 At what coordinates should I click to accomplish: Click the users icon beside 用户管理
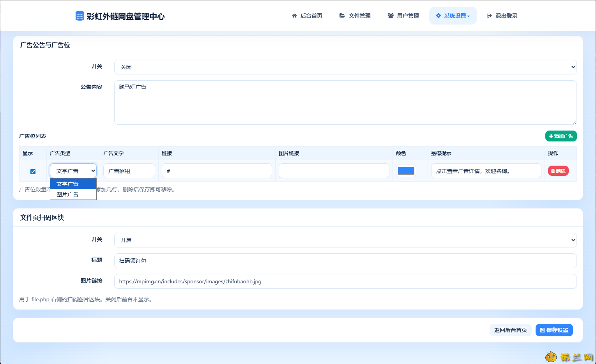click(391, 16)
